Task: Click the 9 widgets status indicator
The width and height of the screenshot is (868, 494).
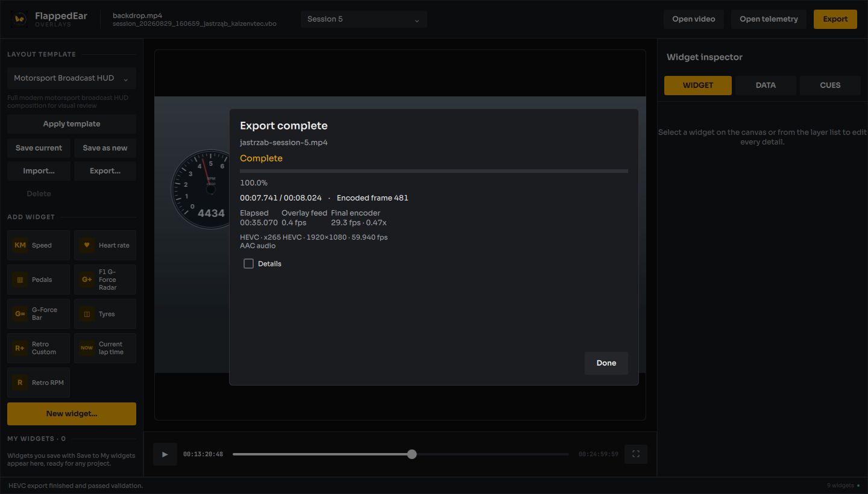Action: coord(843,486)
